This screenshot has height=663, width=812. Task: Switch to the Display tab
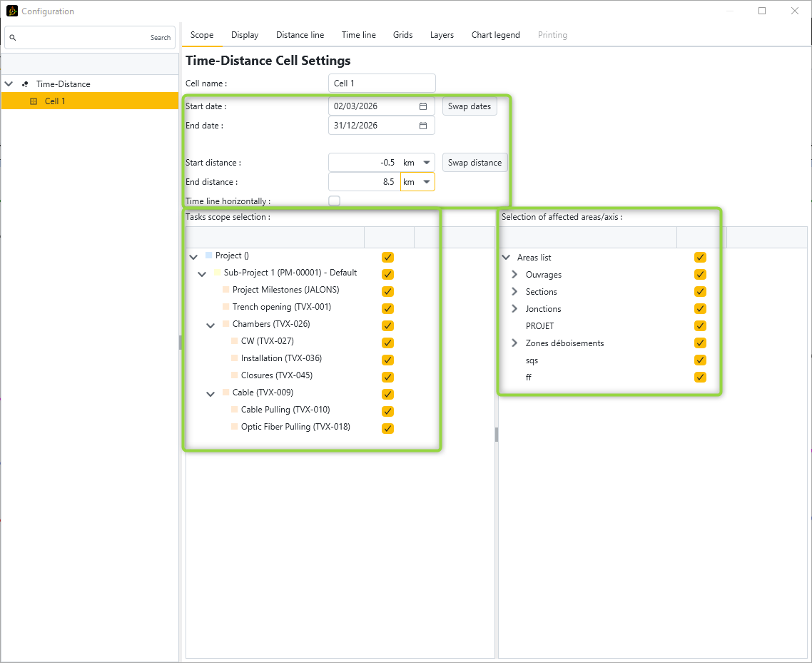point(245,35)
